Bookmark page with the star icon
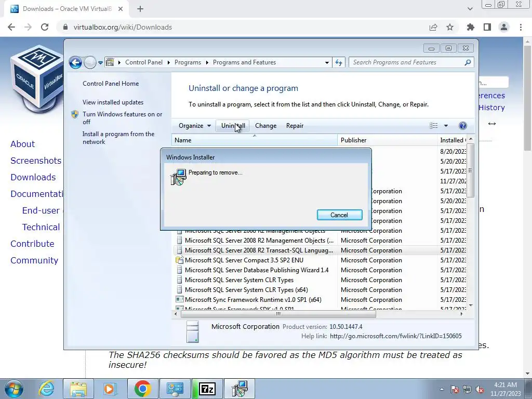The height and width of the screenshot is (399, 532). [x=450, y=27]
